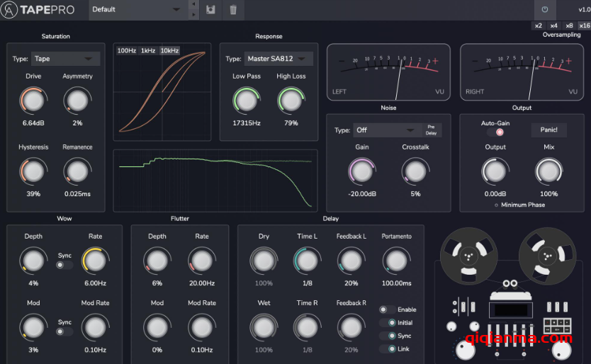
Task: Delete preset with the trash icon
Action: tap(233, 10)
